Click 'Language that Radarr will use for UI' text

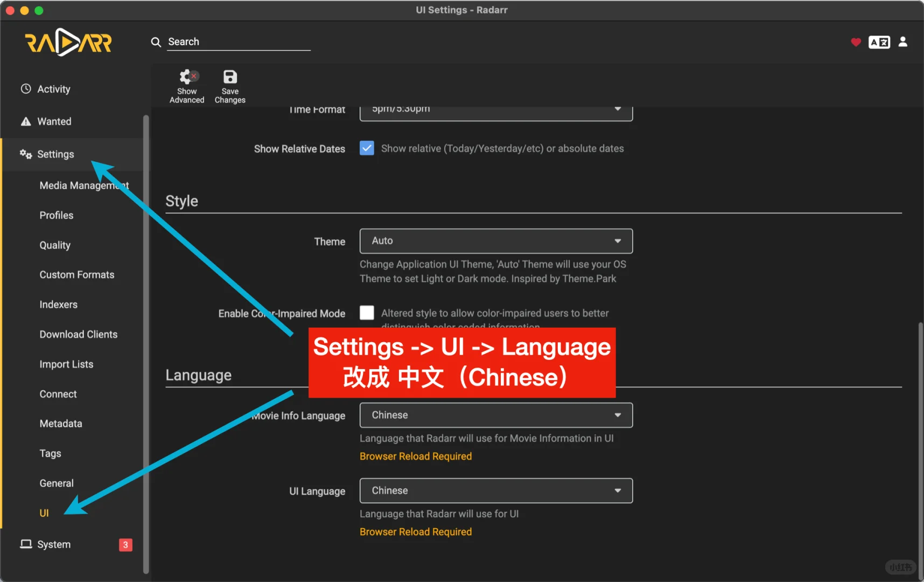439,514
